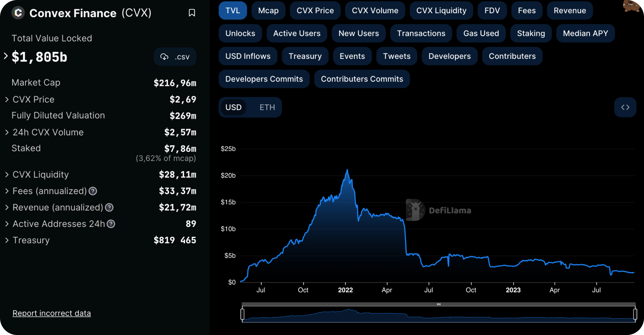Viewport: 644px width, 335px height.
Task: Click the cloud download icon for .csv
Action: [164, 57]
